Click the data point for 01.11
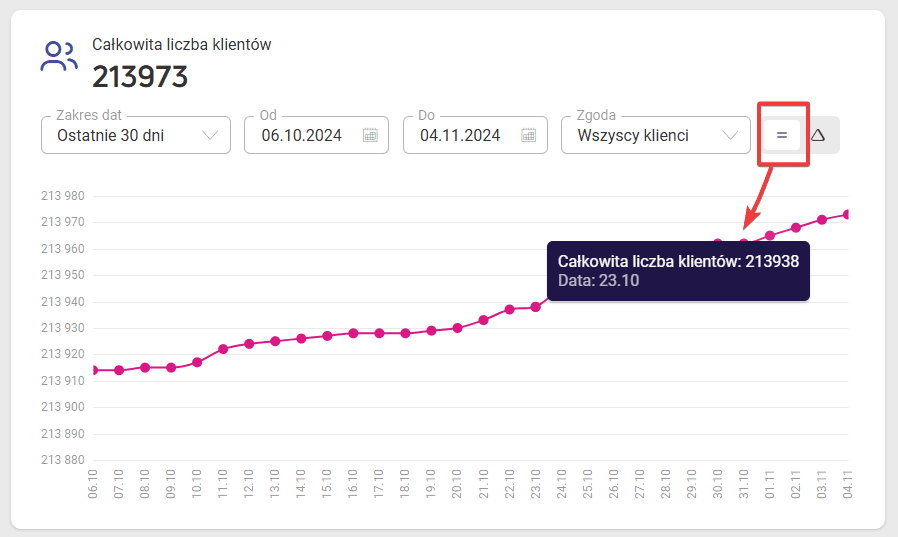898x537 pixels. pos(770,235)
